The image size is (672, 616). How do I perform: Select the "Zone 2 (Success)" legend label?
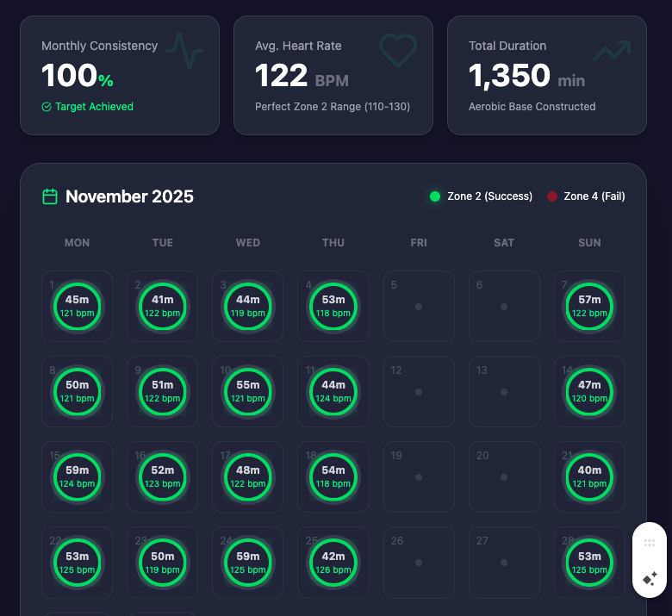(x=490, y=196)
